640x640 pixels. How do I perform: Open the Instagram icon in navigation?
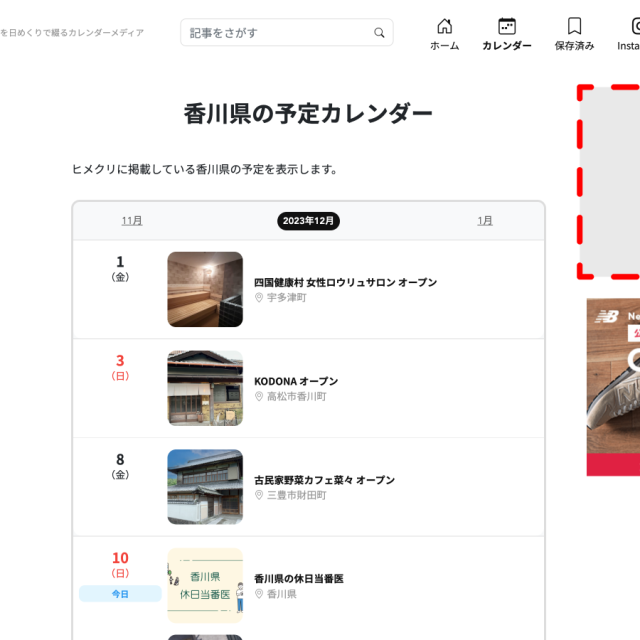click(630, 27)
